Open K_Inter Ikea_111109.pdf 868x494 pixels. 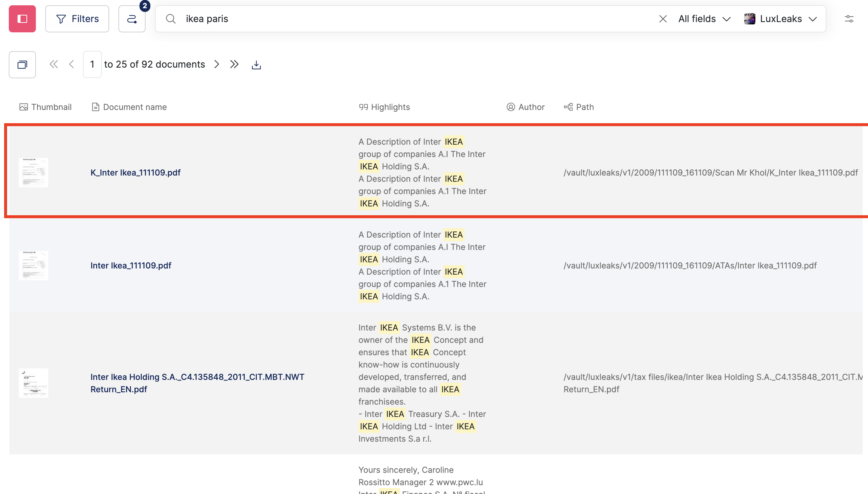[x=135, y=172]
